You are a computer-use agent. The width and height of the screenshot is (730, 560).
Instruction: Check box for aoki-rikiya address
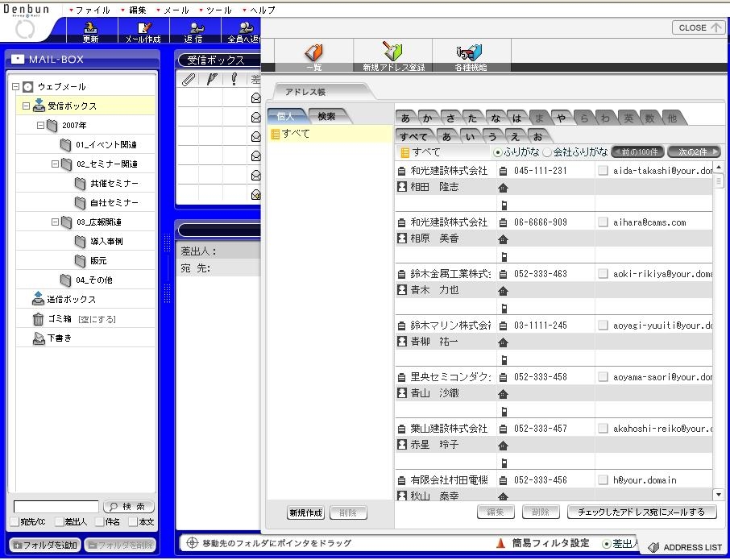[x=603, y=274]
